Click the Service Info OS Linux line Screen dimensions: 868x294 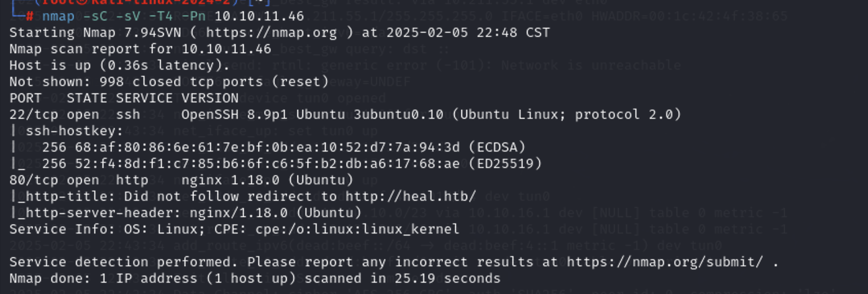[234, 229]
